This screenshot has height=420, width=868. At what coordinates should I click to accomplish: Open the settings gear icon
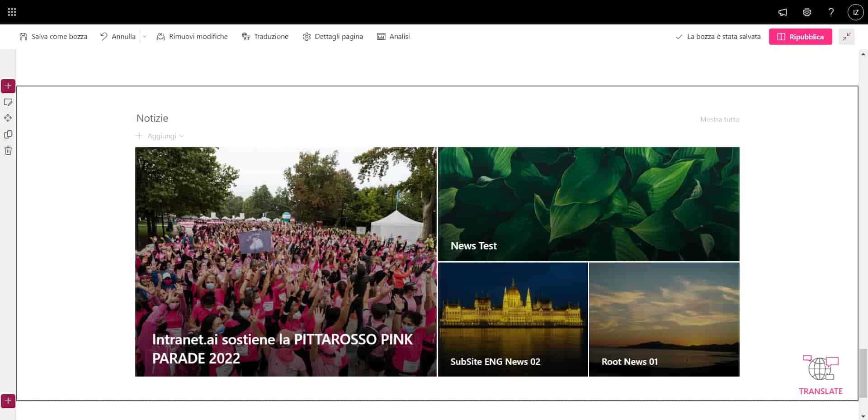[807, 12]
